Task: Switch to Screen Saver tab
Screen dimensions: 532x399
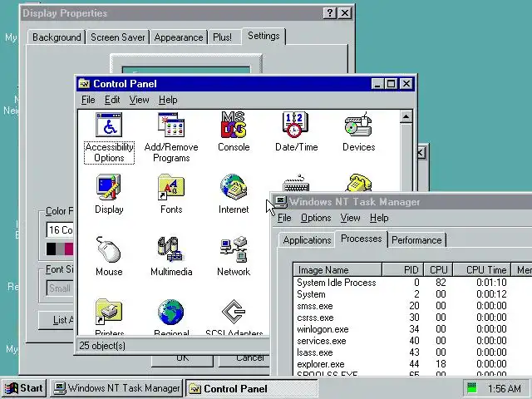Action: tap(117, 37)
